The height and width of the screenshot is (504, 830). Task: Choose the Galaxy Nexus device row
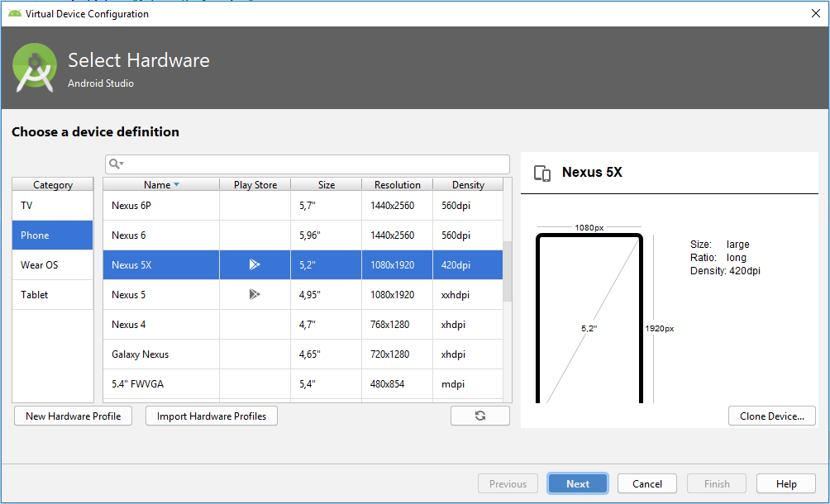161,354
